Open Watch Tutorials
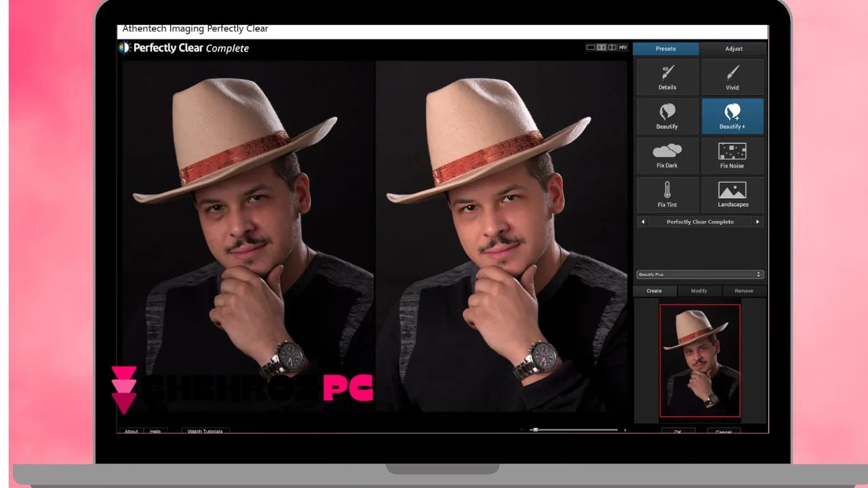The width and height of the screenshot is (868, 488). coord(205,431)
